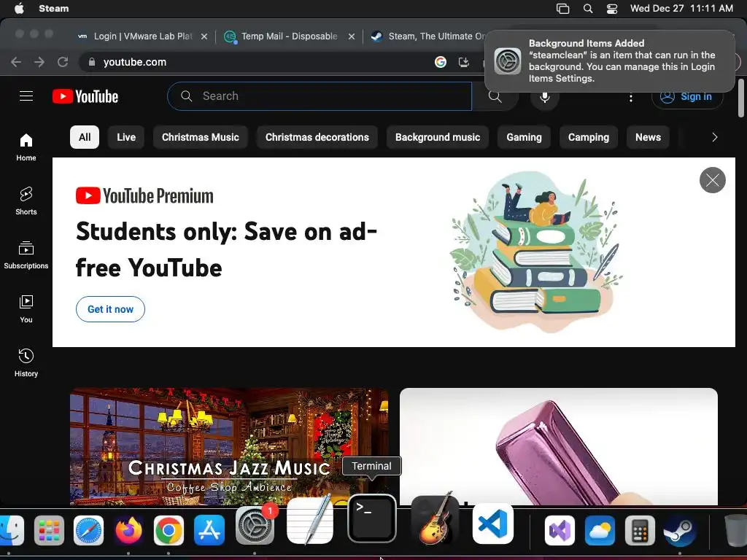The image size is (747, 560).
Task: Select the Christmas Music chip
Action: (201, 137)
